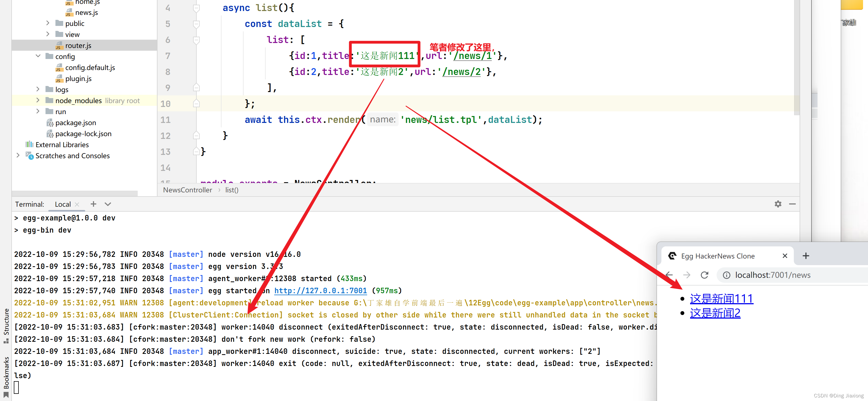Open package-lock.json file
Viewport: 868px width, 401px height.
tap(83, 134)
